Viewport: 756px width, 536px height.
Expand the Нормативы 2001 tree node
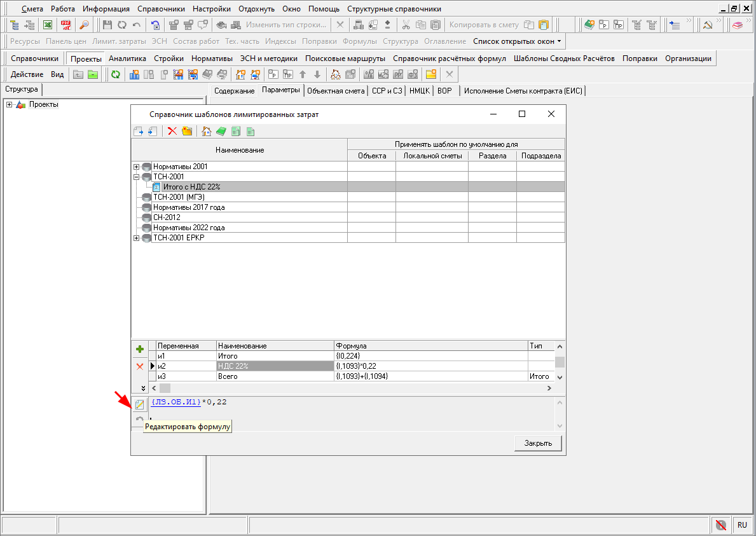click(x=136, y=167)
